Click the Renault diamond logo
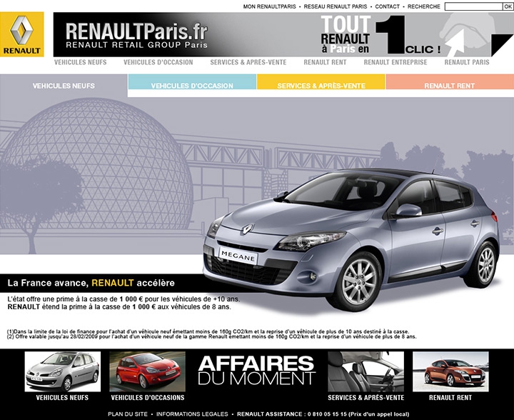 point(21,34)
